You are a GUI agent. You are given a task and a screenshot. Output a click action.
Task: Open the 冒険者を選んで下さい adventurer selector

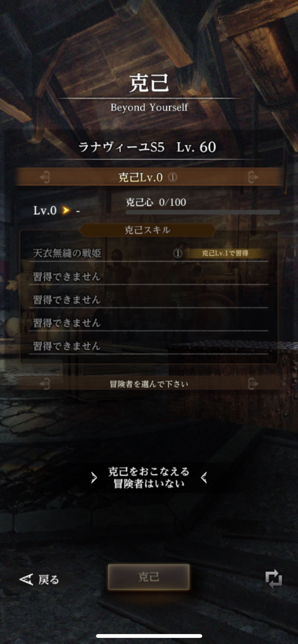pyautogui.click(x=149, y=384)
